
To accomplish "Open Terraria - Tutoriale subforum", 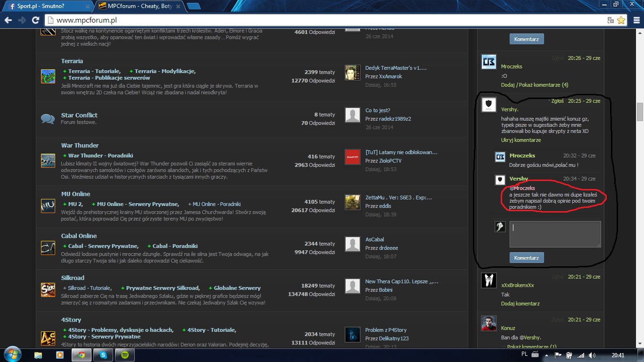I will click(94, 71).
